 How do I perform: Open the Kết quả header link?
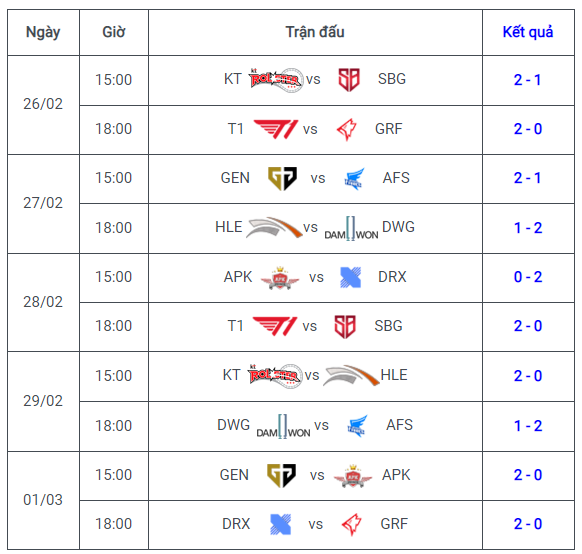point(528,32)
